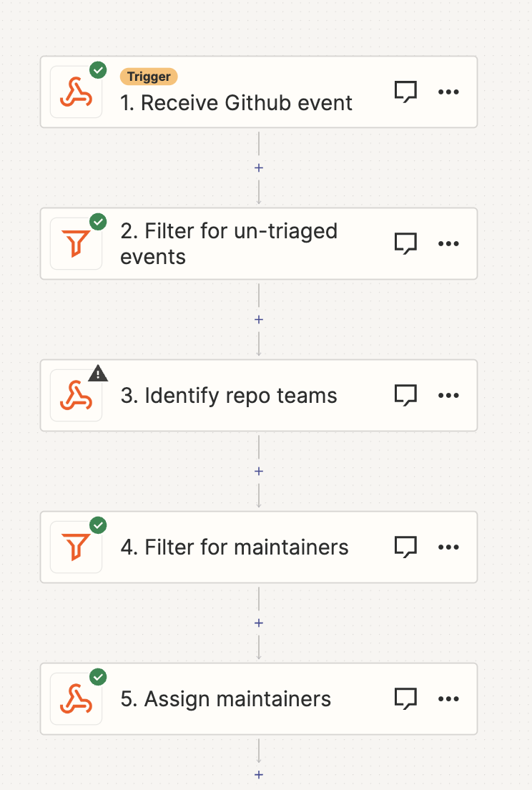Click the webhook icon on Assign maintainers
This screenshot has height=790, width=532.
[x=76, y=698]
